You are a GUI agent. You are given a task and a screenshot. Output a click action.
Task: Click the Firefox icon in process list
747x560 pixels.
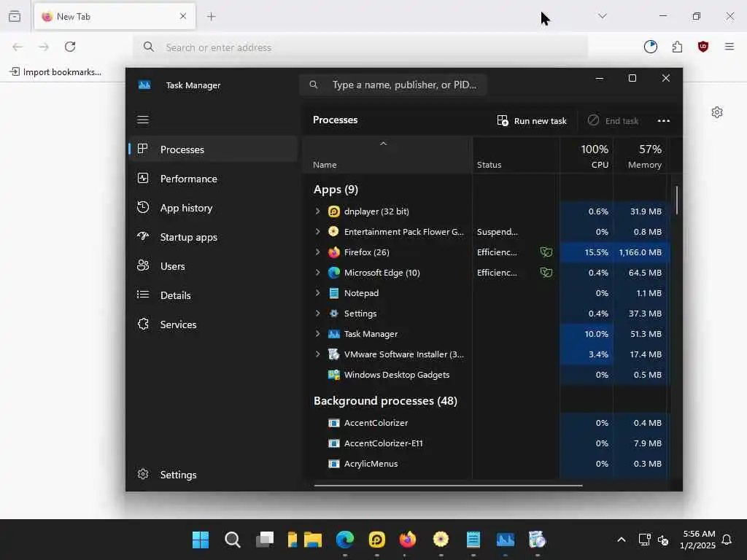tap(334, 252)
